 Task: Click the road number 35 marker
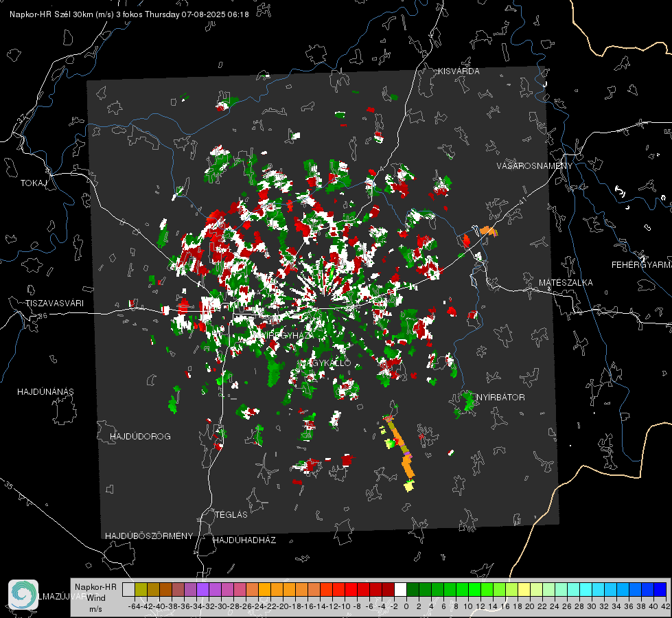[x=9, y=485]
